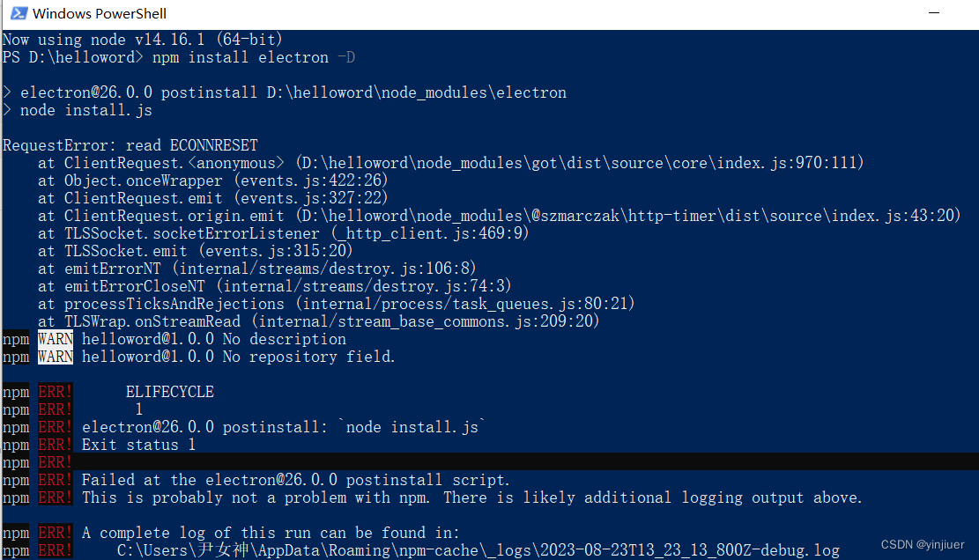Click the Exit status 1 error line
Viewport: 979px width, 560px height.
pos(137,444)
